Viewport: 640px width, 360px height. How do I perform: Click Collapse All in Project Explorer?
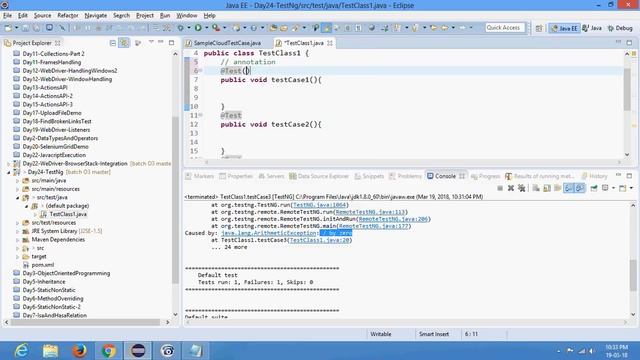(113, 43)
